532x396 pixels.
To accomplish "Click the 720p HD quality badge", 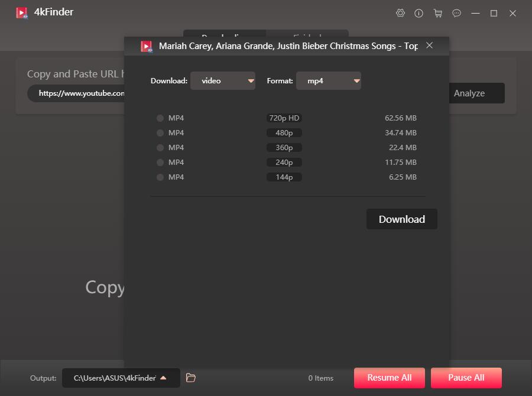I will pyautogui.click(x=284, y=118).
